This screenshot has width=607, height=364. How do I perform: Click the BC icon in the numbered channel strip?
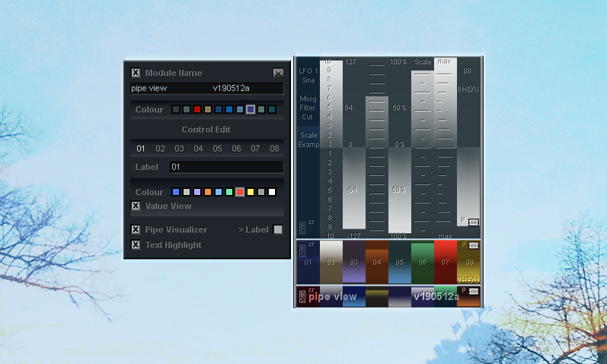(x=302, y=249)
